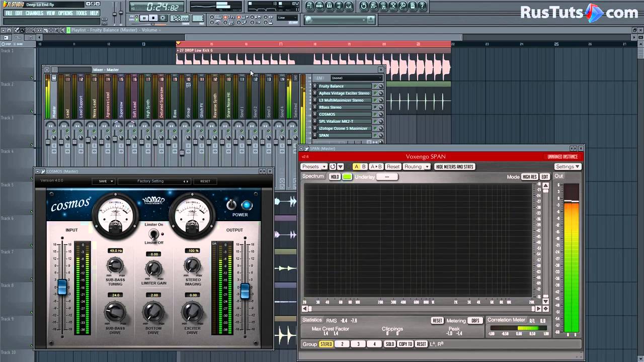The image size is (644, 362).
Task: Toggle the COSMOS POWER button
Action: pos(247,205)
